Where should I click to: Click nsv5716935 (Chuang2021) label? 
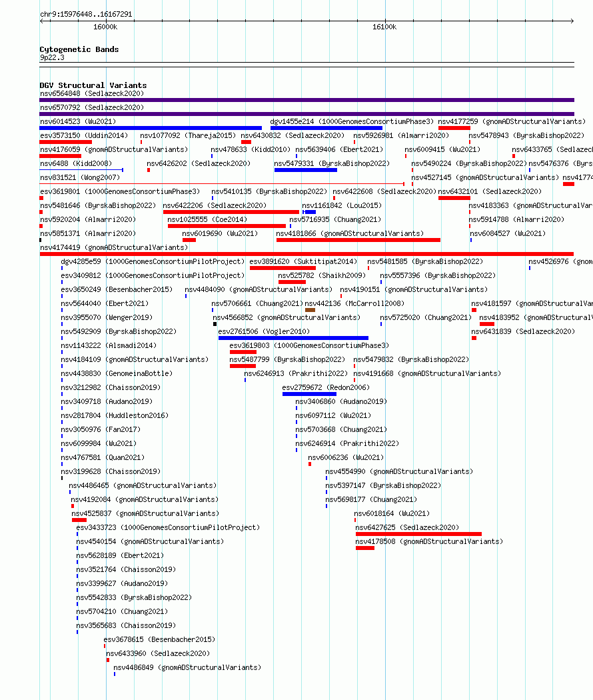coord(335,219)
